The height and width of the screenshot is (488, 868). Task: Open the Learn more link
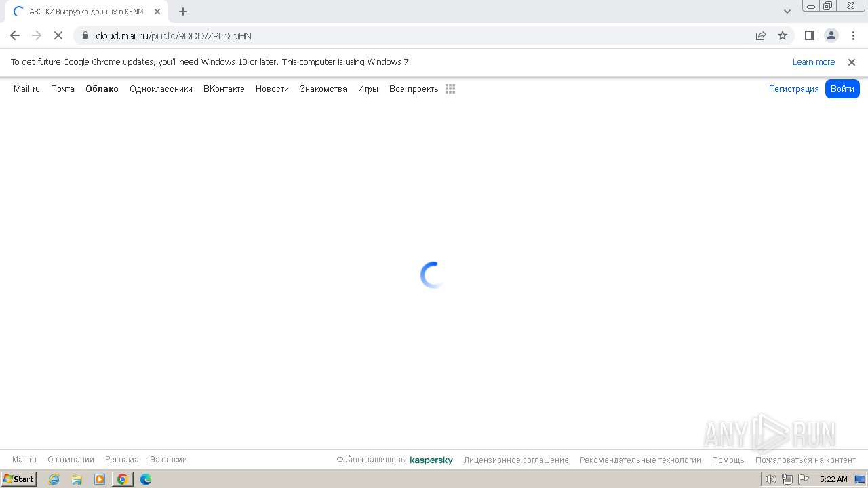pos(814,62)
